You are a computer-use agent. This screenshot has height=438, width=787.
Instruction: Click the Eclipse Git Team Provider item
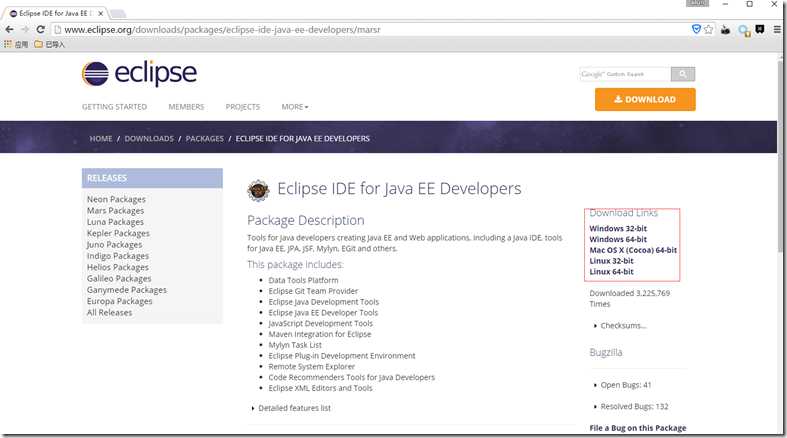pyautogui.click(x=313, y=291)
